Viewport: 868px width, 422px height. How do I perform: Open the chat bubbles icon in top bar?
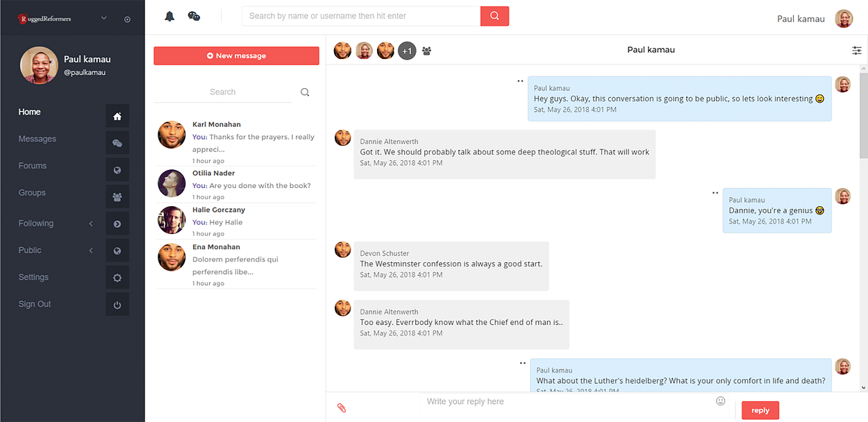194,16
